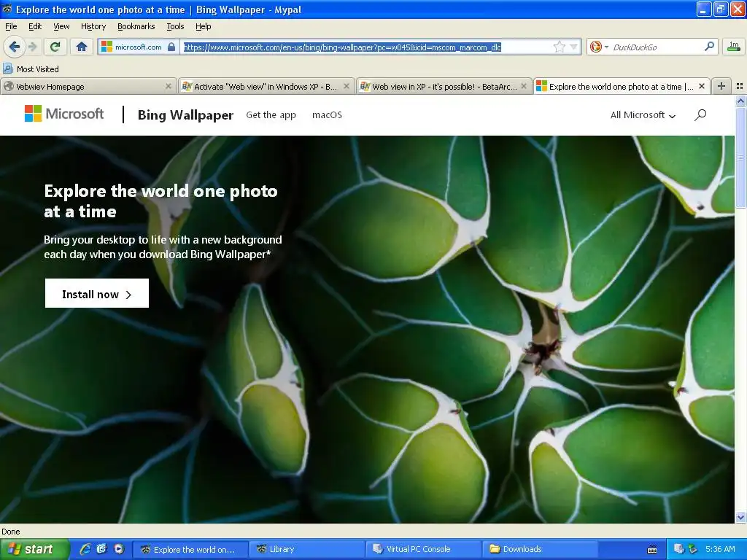Open the Most Visited bookmarks folder

pos(31,69)
